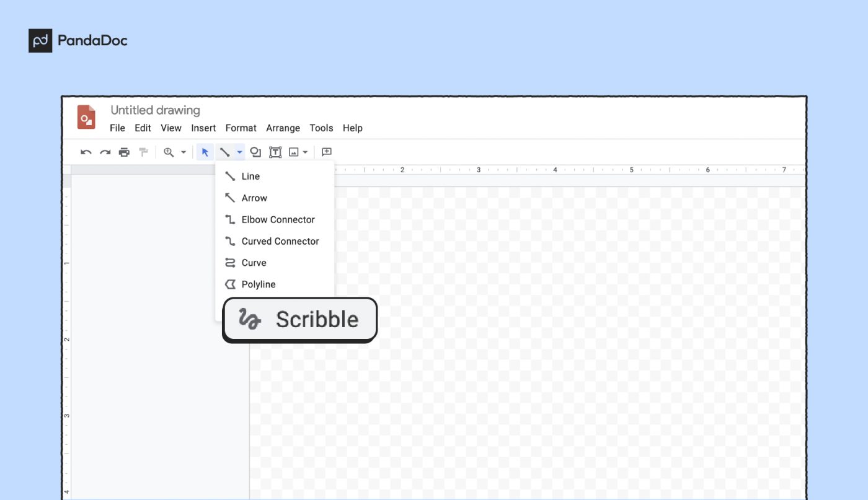Select Line from the dropdown list

tap(275, 177)
